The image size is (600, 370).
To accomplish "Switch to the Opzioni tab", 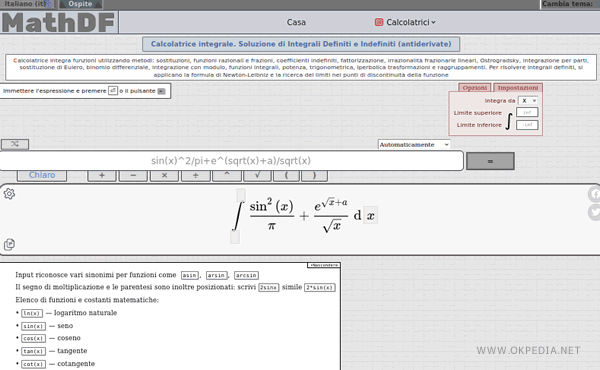I will (474, 88).
